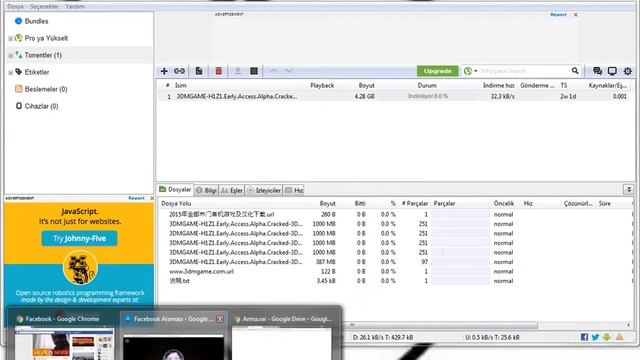Open the Yardım menu
The width and height of the screenshot is (640, 360).
click(x=75, y=7)
